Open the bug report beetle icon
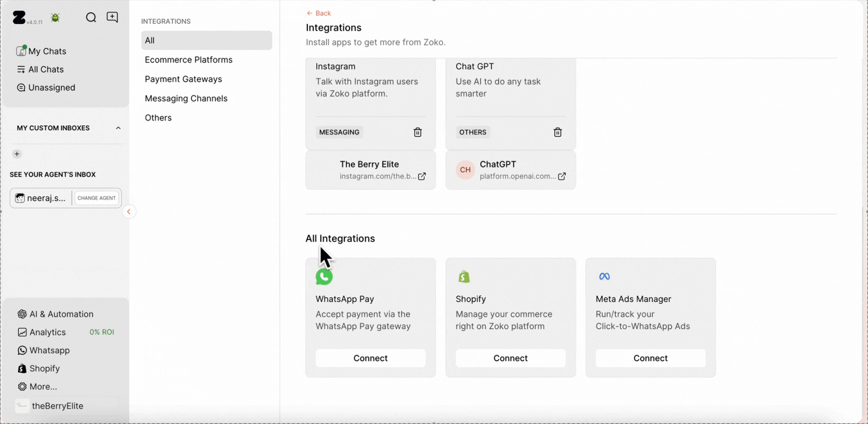The width and height of the screenshot is (868, 424). click(56, 18)
